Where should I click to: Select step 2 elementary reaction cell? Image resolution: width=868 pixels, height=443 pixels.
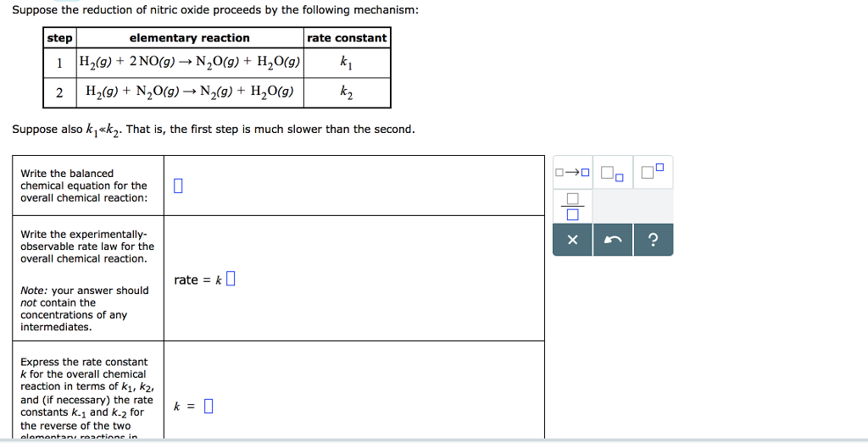(190, 92)
